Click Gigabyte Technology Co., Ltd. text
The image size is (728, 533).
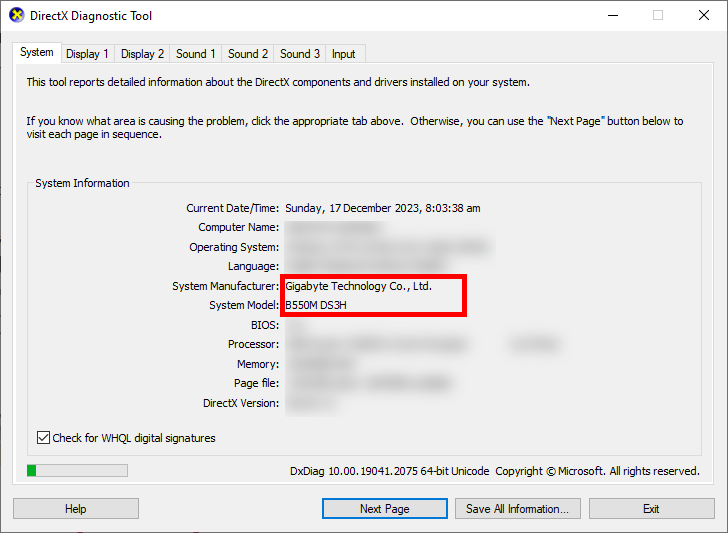click(x=358, y=286)
